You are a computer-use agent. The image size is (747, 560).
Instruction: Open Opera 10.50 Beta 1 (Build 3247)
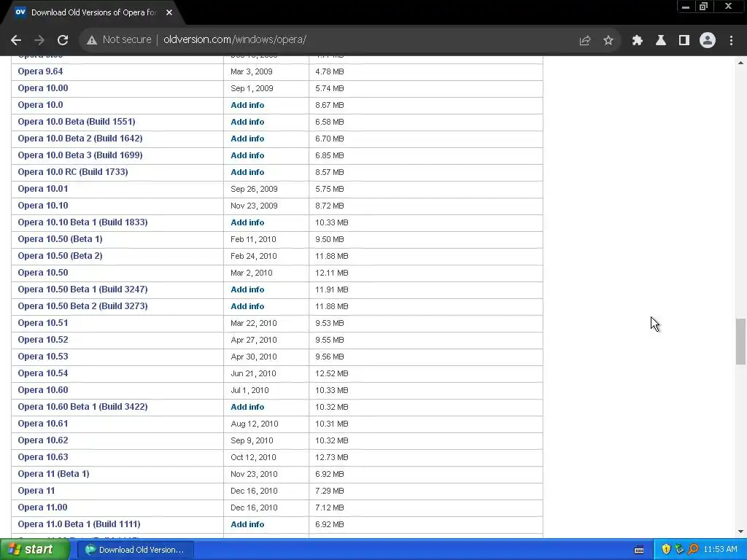(83, 289)
